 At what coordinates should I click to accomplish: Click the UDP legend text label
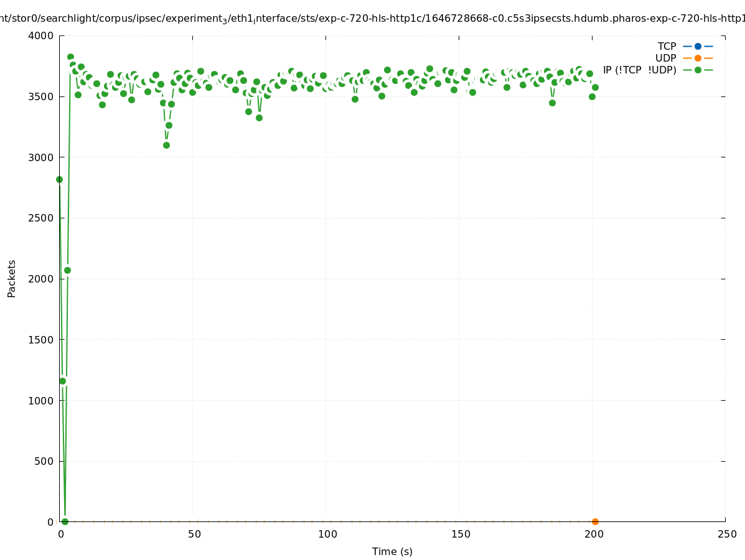[x=665, y=58]
